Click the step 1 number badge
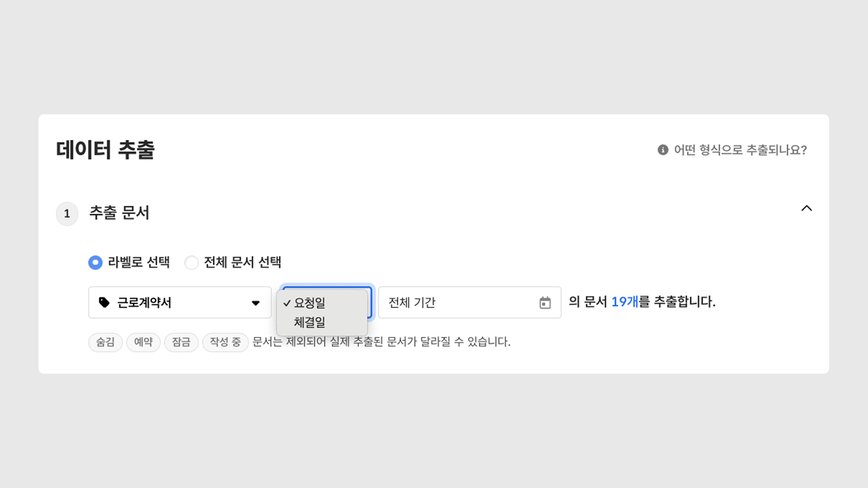 [67, 213]
